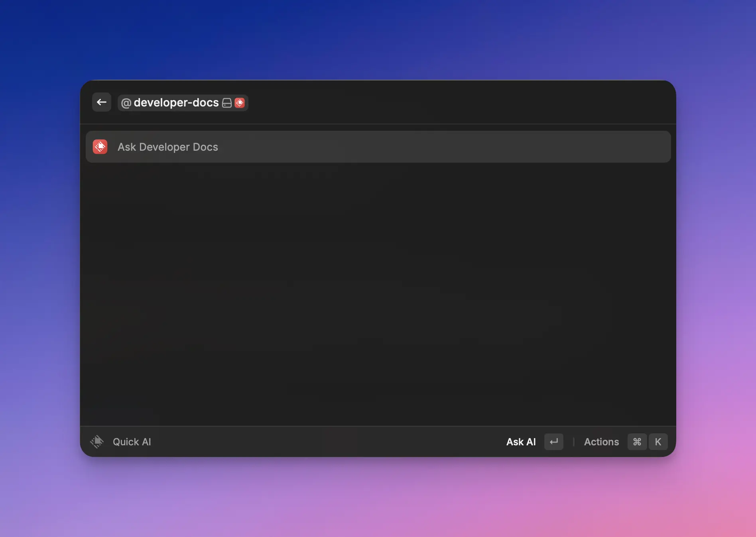756x537 pixels.
Task: Click the red Developer Docs extension icon
Action: point(240,103)
